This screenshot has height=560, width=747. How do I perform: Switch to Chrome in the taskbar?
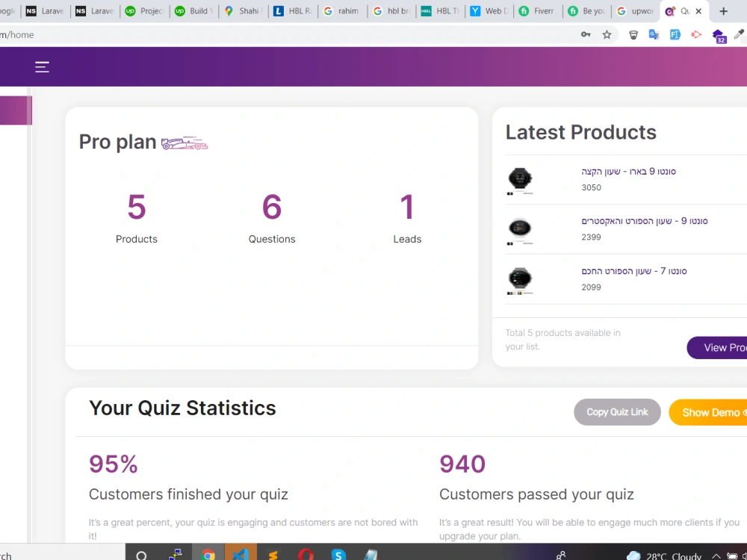[208, 554]
